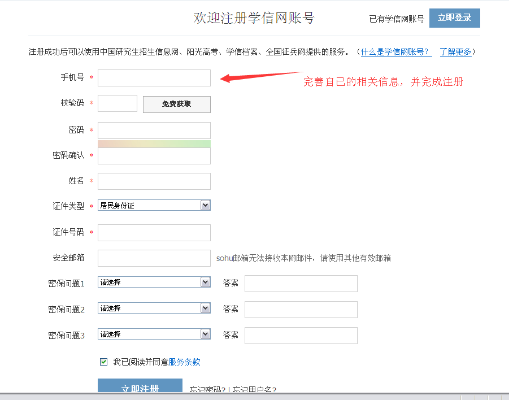The height and width of the screenshot is (400, 509).
Task: Focus the 安全邮箱 input field
Action: pos(154,258)
